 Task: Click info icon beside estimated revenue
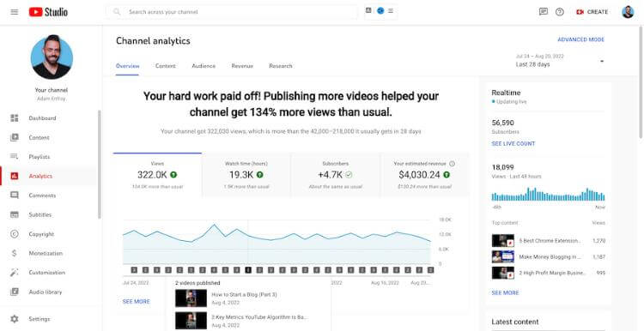click(x=452, y=164)
